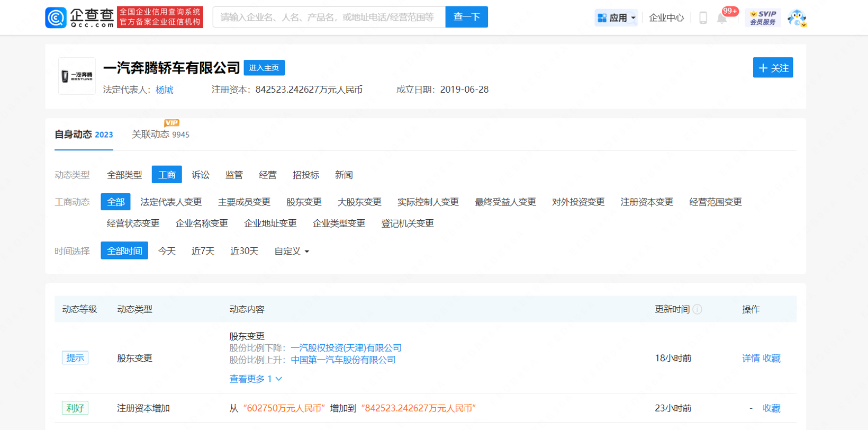Image resolution: width=868 pixels, height=430 pixels.
Task: View the 一汽奔腾 company logo thumbnail
Action: (77, 76)
